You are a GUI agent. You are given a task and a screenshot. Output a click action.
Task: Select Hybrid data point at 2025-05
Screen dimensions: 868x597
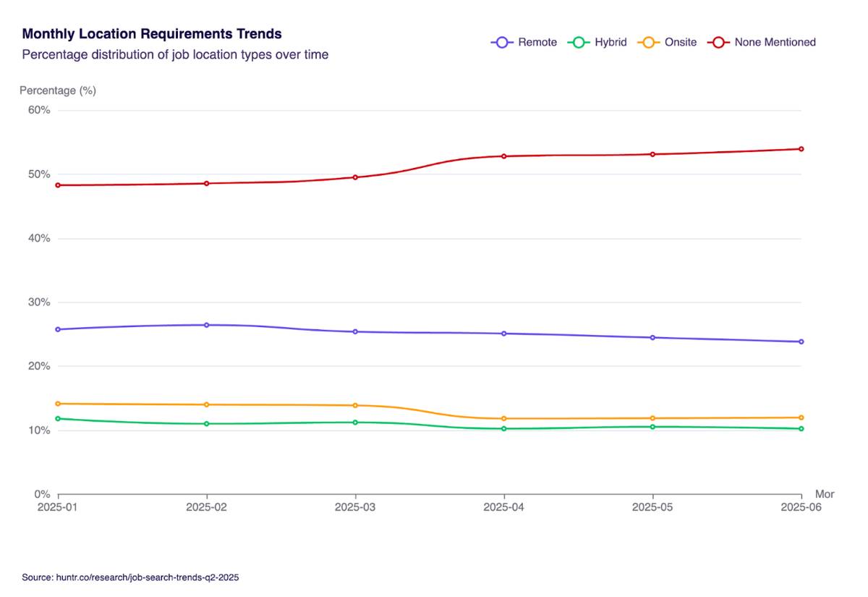click(652, 427)
